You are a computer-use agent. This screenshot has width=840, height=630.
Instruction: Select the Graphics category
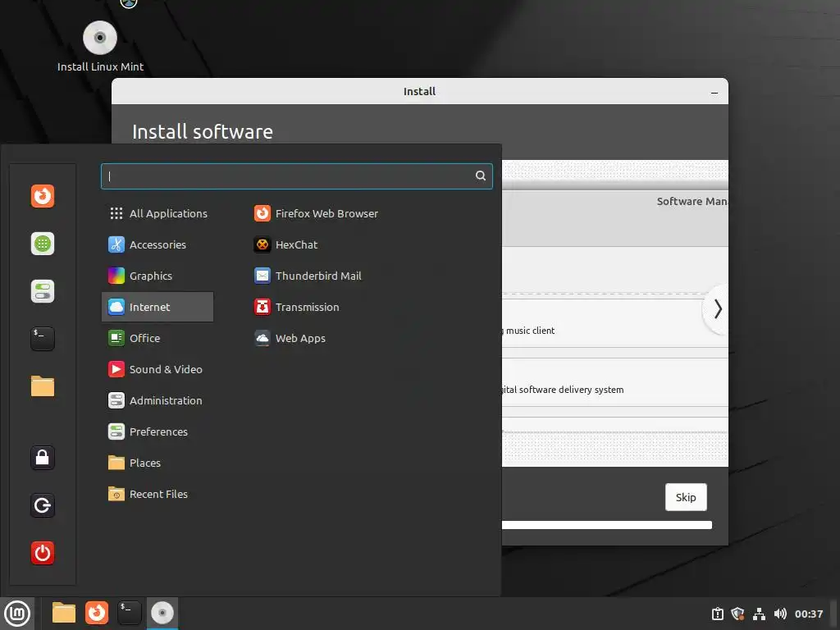point(157,276)
